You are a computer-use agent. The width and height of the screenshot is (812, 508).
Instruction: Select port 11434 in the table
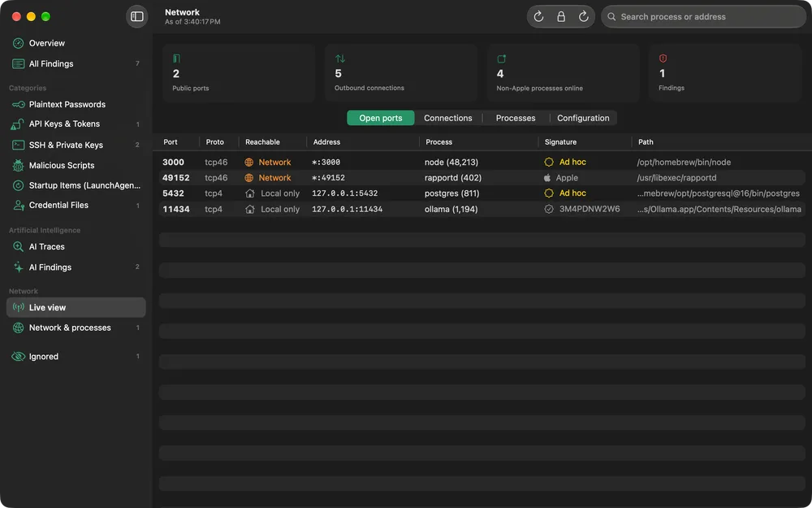[x=176, y=210]
